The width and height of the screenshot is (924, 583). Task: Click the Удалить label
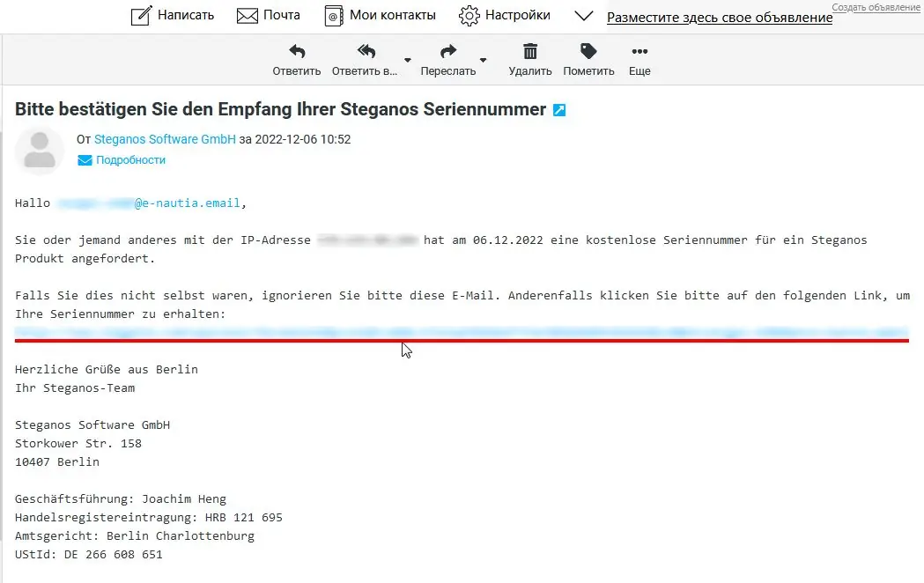click(x=530, y=71)
